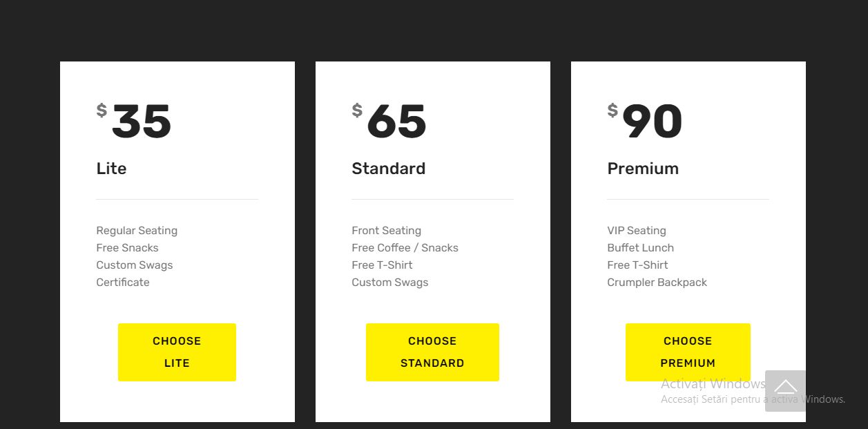Click the VIP Seating feature text
This screenshot has height=429, width=868.
[637, 231]
